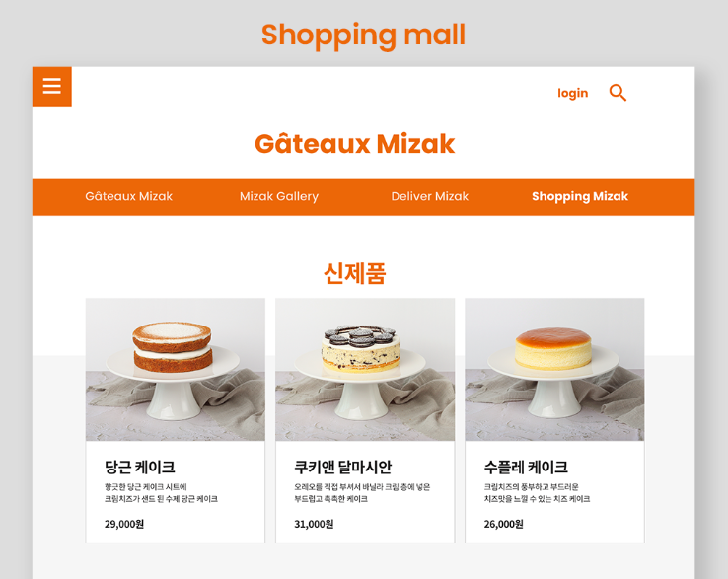Screen dimensions: 728x579
Task: Click the Shopping mall page heading
Action: (364, 36)
